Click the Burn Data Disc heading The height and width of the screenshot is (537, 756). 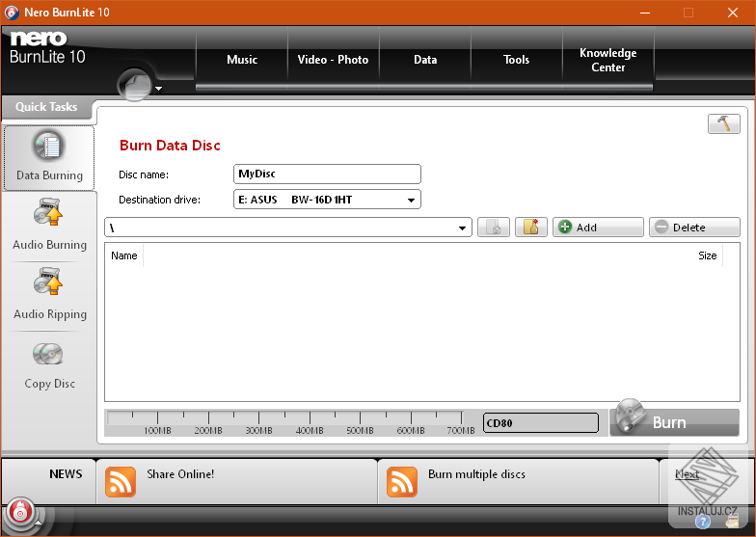[170, 146]
